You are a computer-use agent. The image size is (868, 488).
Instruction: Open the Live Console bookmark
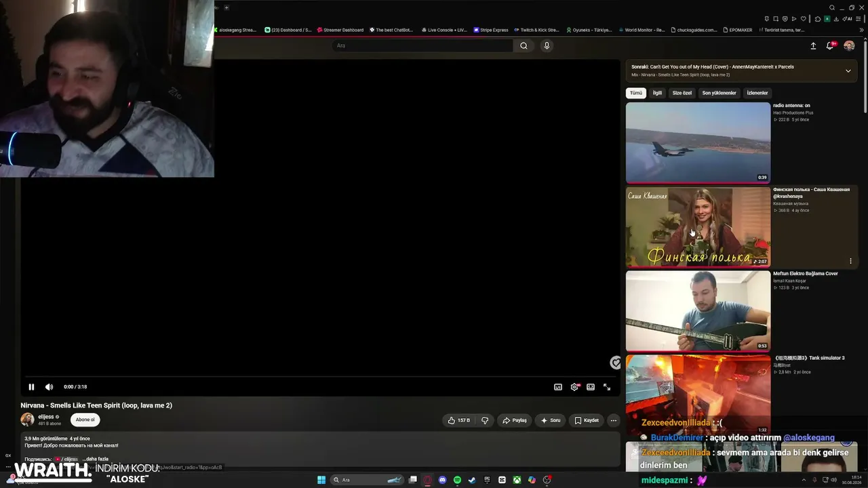point(444,30)
